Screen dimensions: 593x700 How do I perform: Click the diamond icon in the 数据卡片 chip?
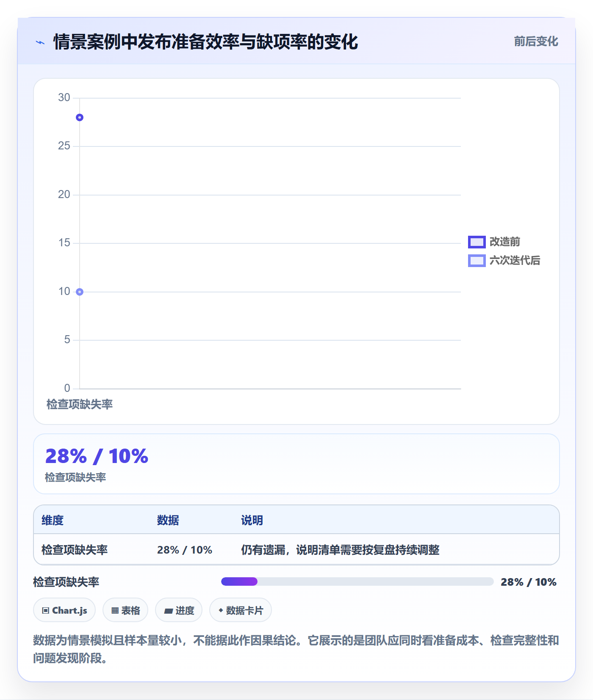pyautogui.click(x=221, y=610)
